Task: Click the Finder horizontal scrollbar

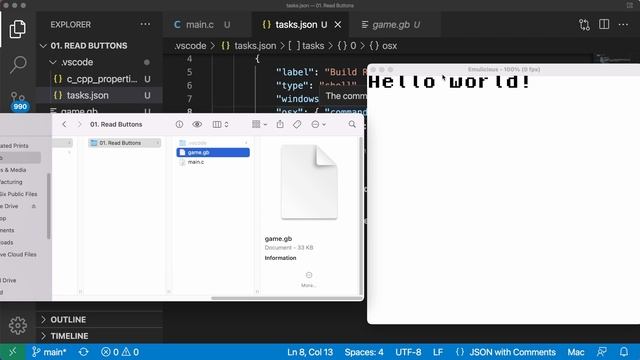Action: [286, 298]
